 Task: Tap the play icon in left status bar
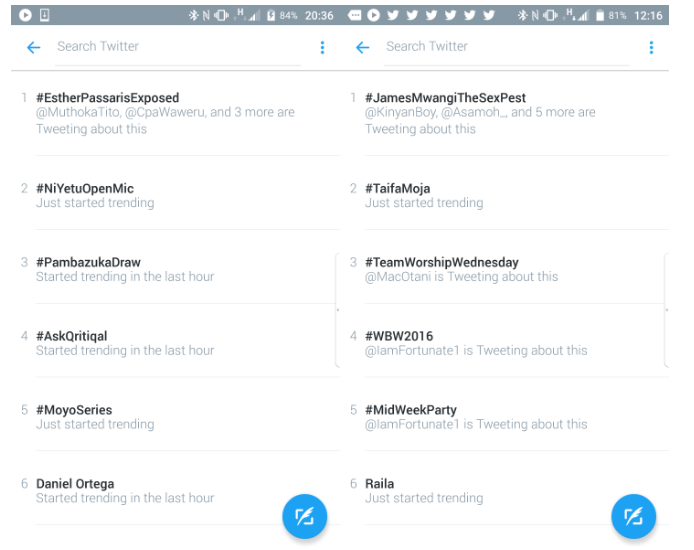pos(25,15)
